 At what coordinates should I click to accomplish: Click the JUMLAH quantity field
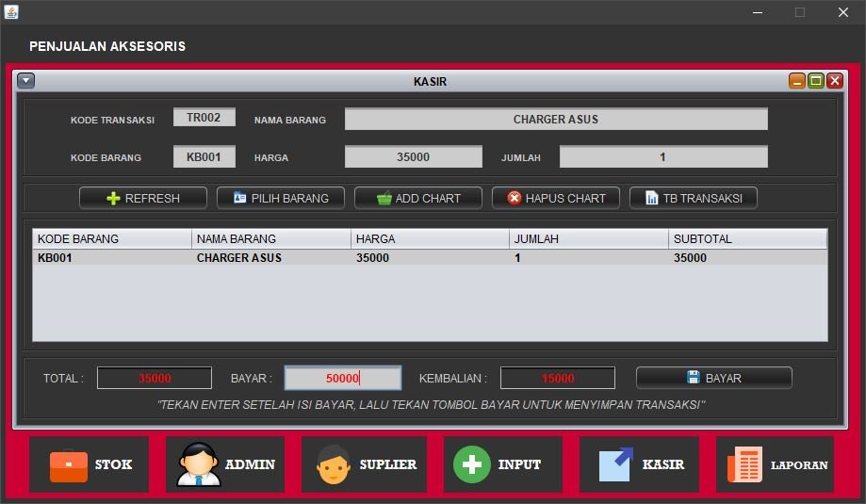pyautogui.click(x=662, y=156)
